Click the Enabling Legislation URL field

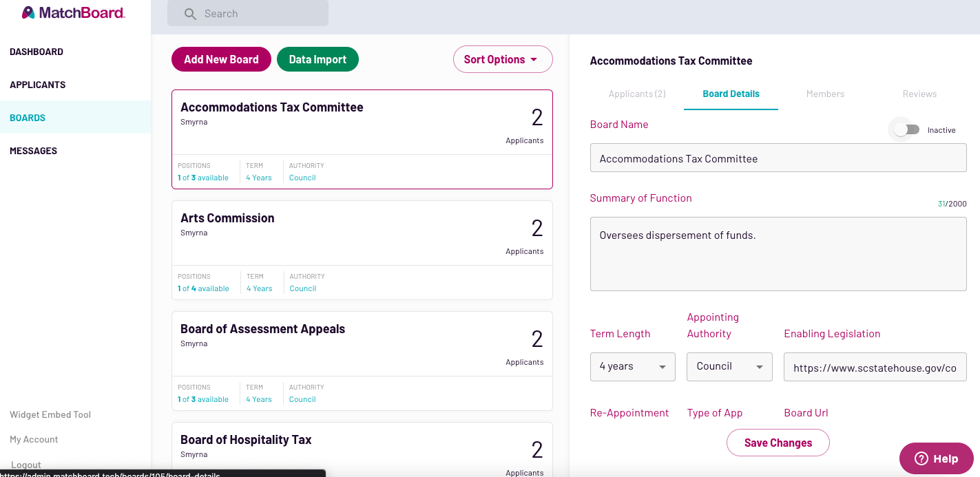click(875, 368)
